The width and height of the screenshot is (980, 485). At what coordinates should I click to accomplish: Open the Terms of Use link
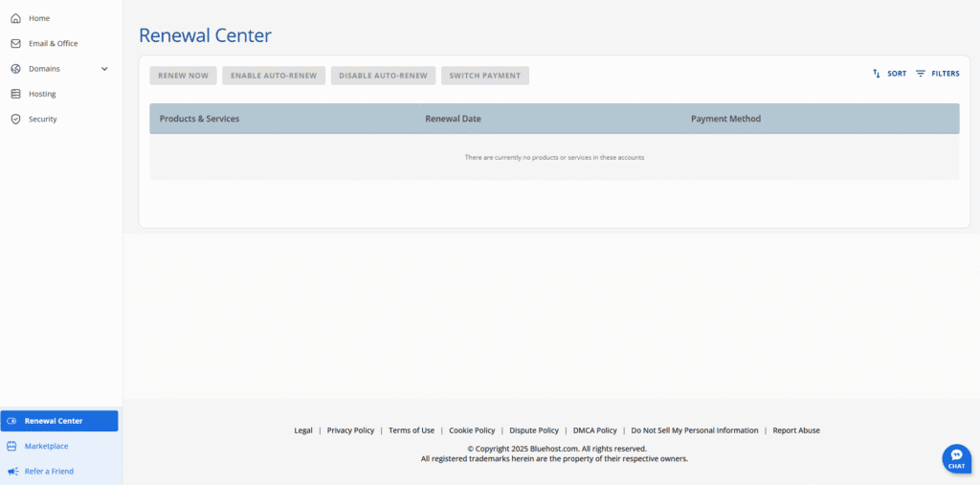click(x=412, y=430)
